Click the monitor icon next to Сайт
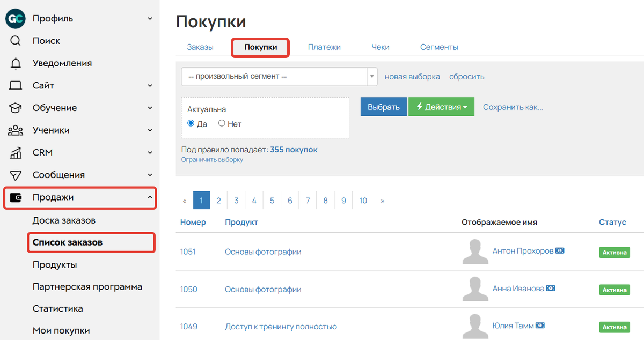Image resolution: width=644 pixels, height=340 pixels. 15,85
